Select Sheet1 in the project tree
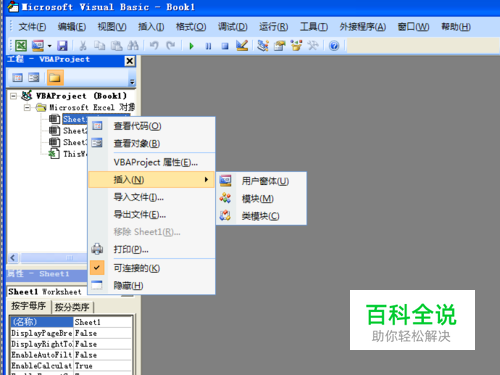 click(x=75, y=119)
